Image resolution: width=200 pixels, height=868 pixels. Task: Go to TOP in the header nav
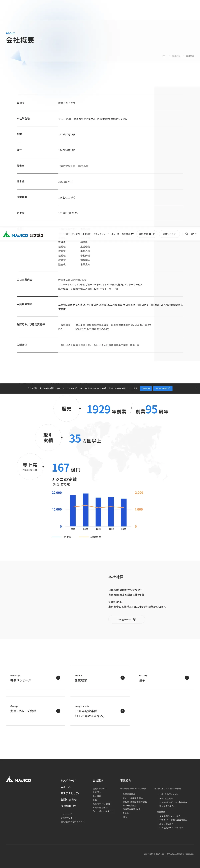click(66, 234)
